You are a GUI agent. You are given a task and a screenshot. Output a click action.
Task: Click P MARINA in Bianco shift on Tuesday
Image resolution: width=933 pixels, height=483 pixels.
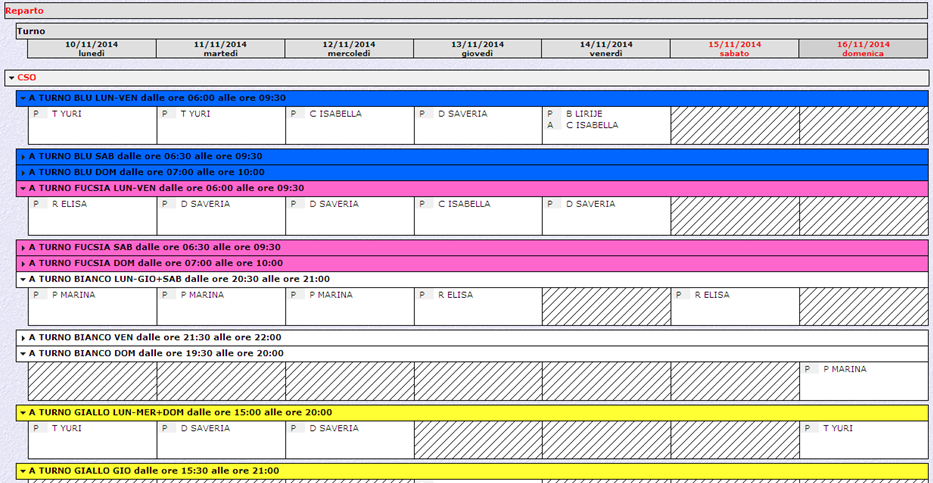click(202, 295)
